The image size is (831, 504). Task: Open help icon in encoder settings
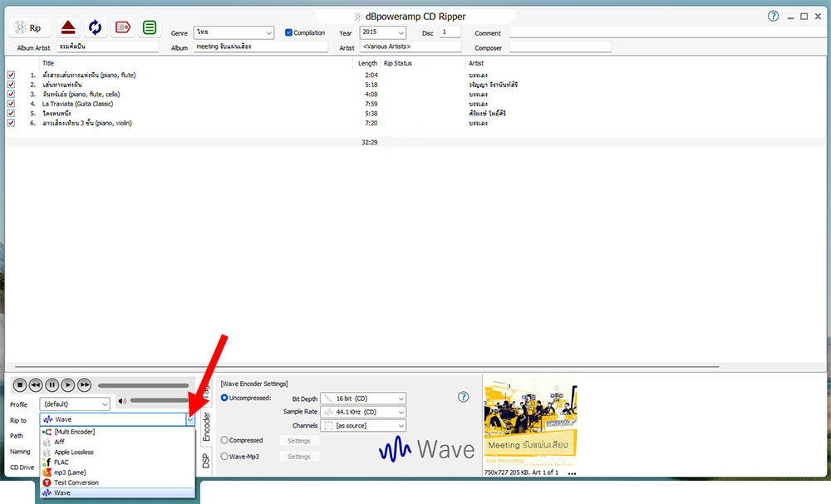point(464,398)
